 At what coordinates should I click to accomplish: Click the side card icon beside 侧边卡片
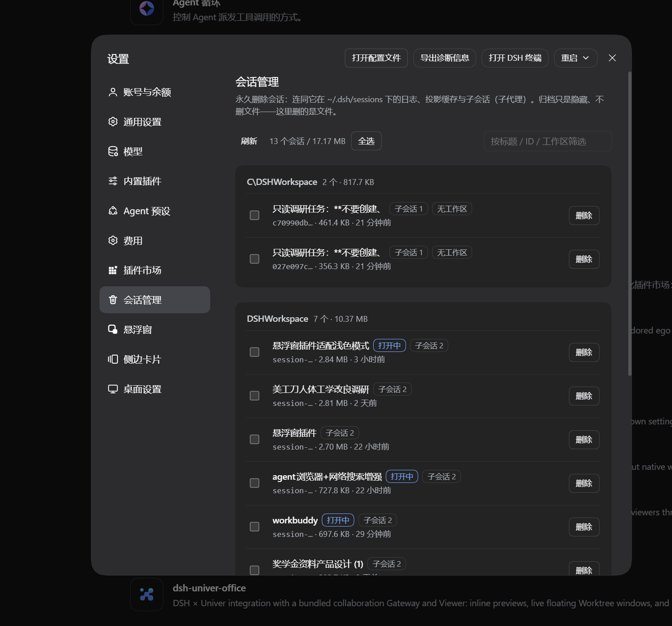point(113,360)
